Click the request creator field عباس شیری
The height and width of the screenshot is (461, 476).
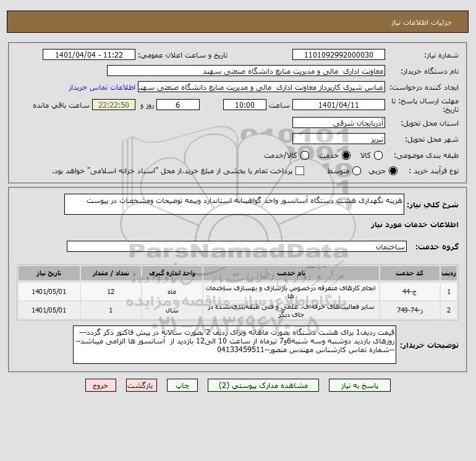click(x=261, y=87)
